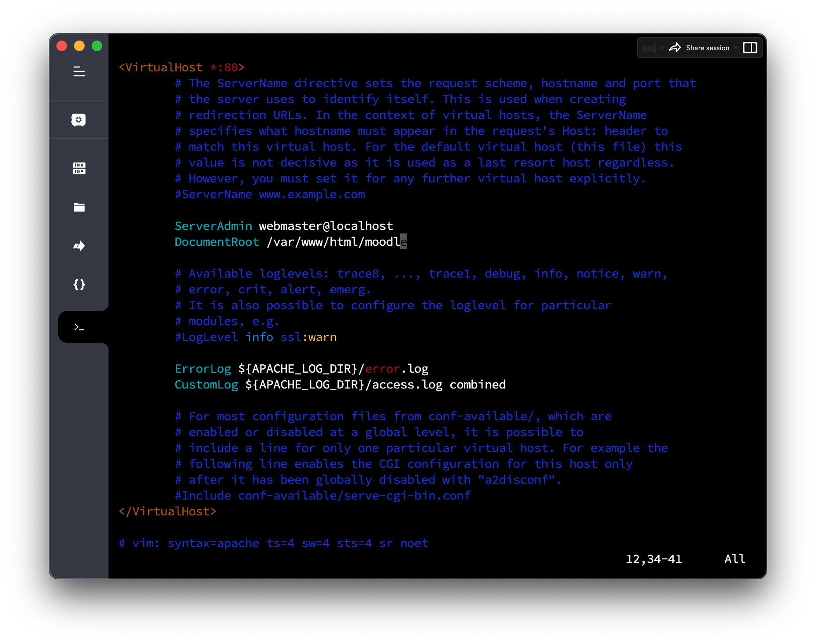Select the terminal prompt icon

[79, 327]
